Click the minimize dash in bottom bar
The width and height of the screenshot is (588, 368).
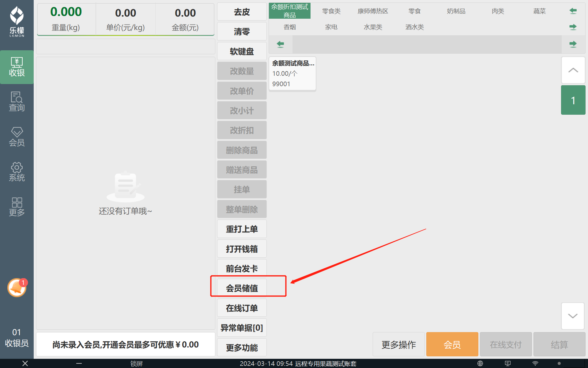pos(79,363)
